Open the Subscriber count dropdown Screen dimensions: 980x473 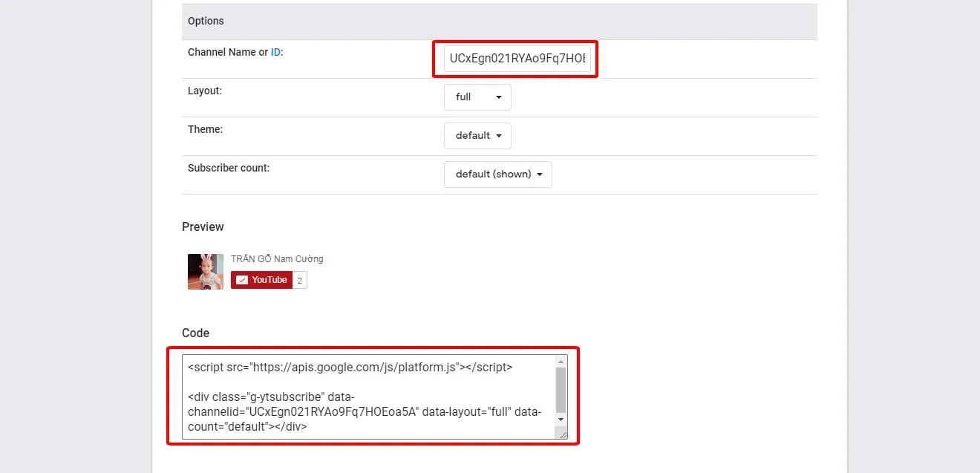tap(498, 174)
